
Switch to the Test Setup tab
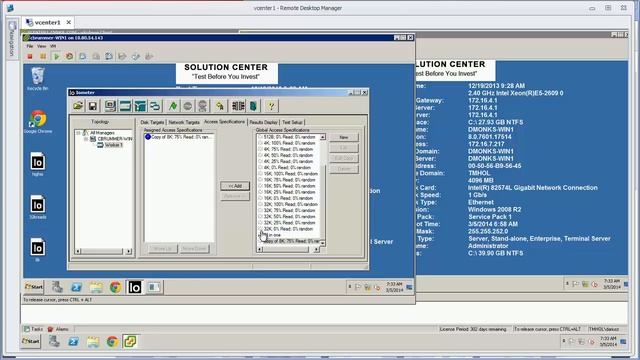click(x=292, y=122)
